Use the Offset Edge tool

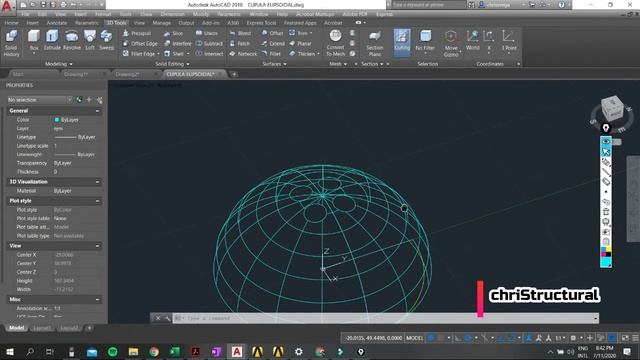(140, 43)
